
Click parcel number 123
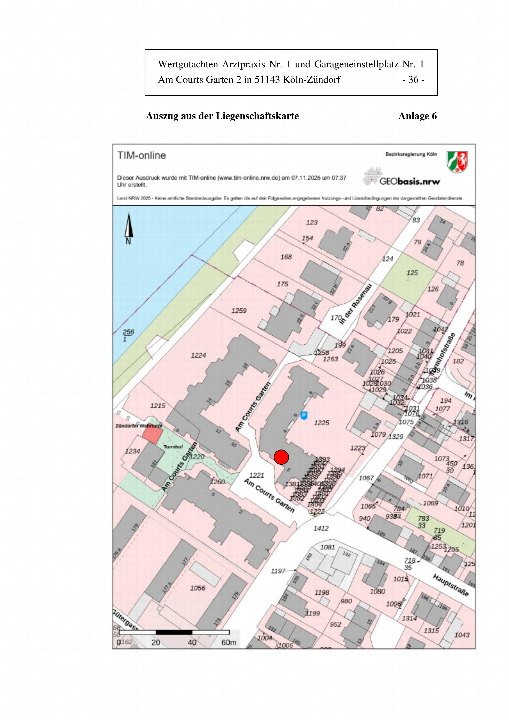click(x=312, y=222)
